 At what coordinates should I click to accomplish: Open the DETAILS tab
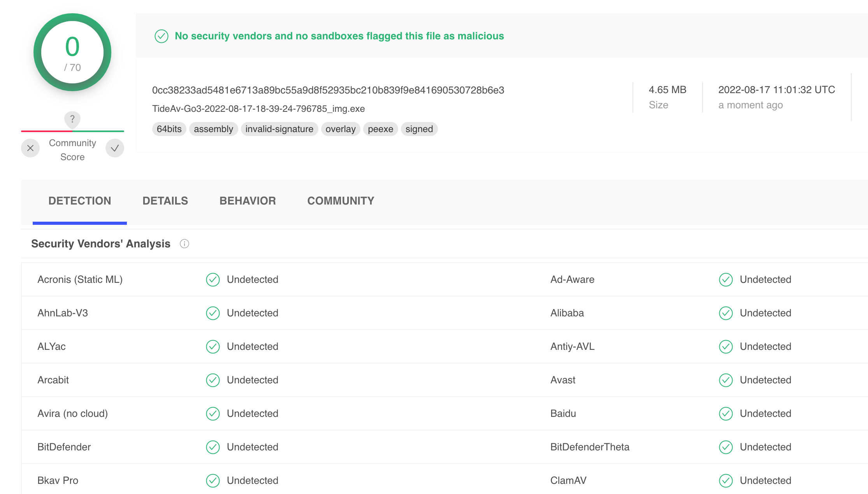tap(165, 201)
